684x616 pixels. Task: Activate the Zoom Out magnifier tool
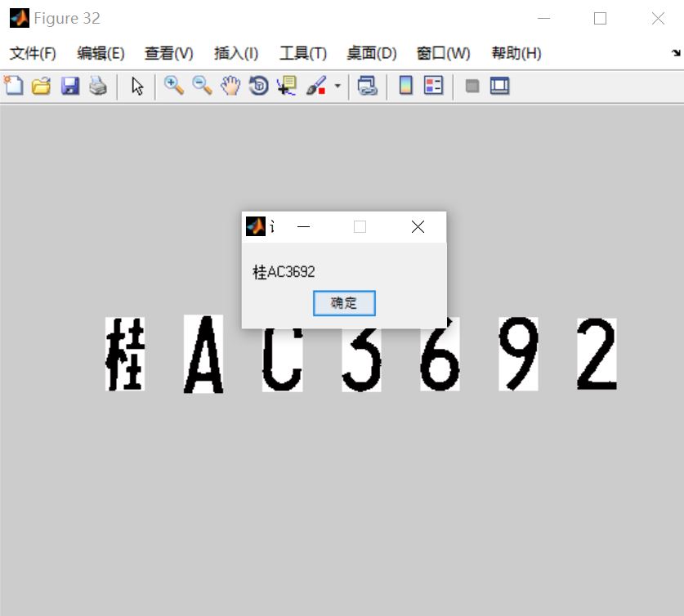(203, 86)
